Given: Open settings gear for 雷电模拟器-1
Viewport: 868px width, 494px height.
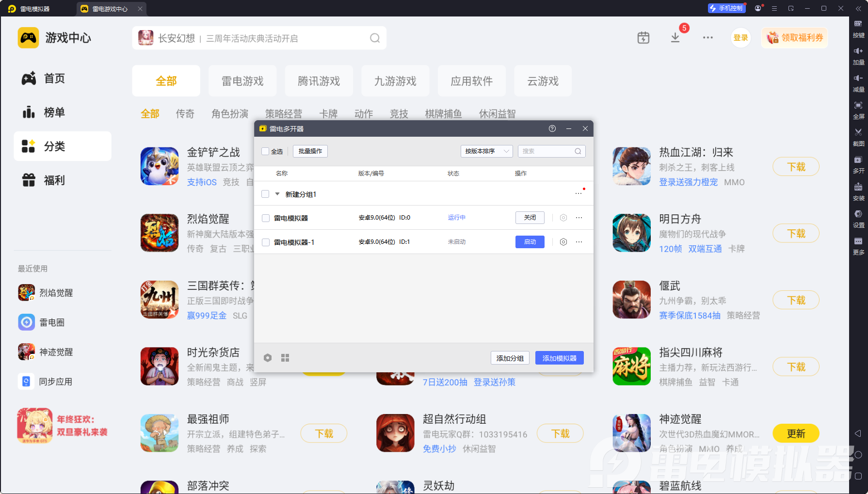Looking at the screenshot, I should 563,242.
